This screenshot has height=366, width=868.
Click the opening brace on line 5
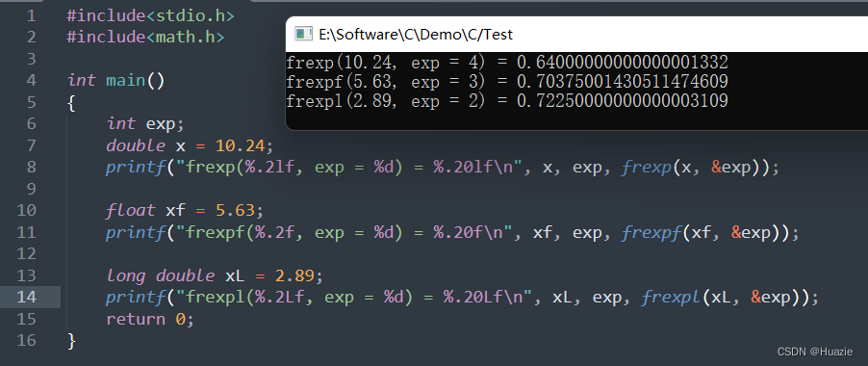click(x=71, y=103)
